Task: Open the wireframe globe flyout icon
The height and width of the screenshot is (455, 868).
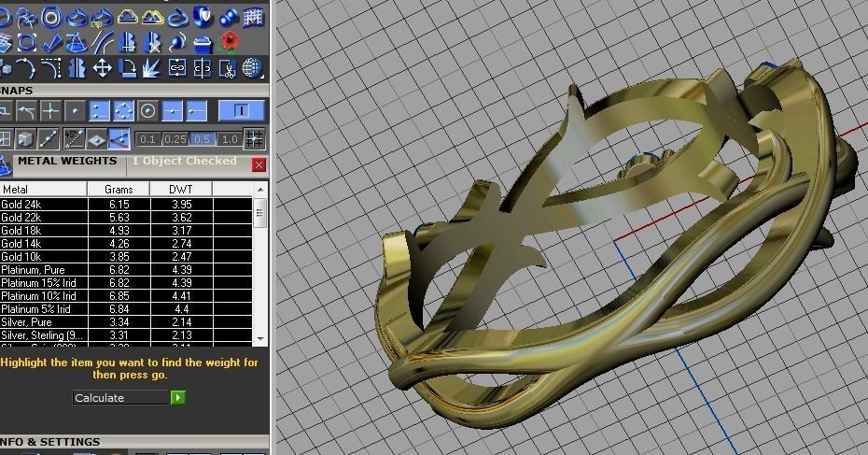Action: click(x=252, y=68)
